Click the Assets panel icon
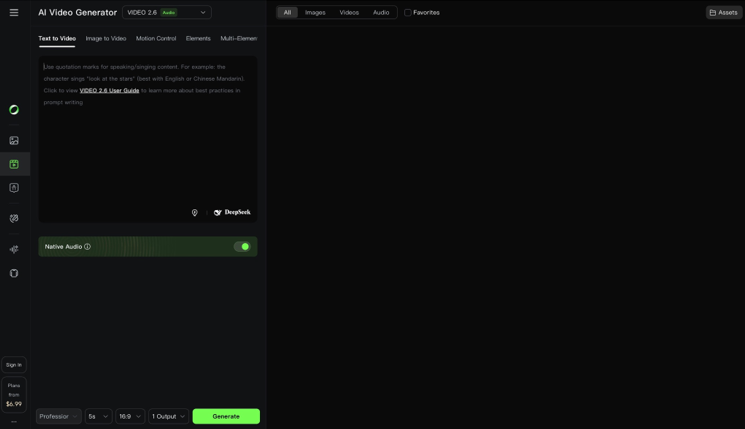Image resolution: width=745 pixels, height=429 pixels. tap(724, 13)
